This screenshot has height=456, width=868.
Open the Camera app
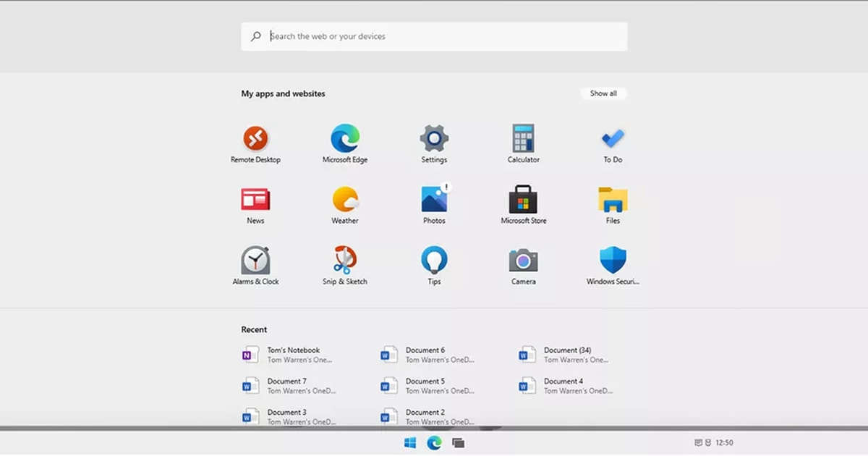click(523, 266)
